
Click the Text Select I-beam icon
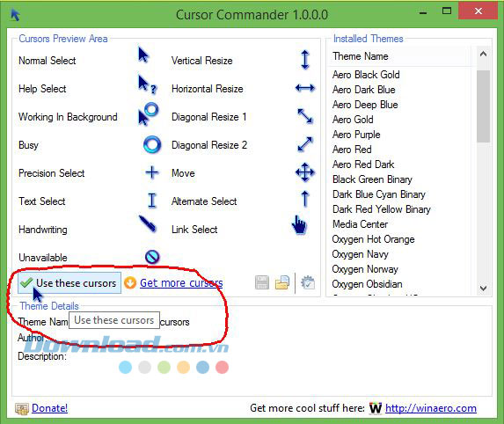pyautogui.click(x=151, y=201)
